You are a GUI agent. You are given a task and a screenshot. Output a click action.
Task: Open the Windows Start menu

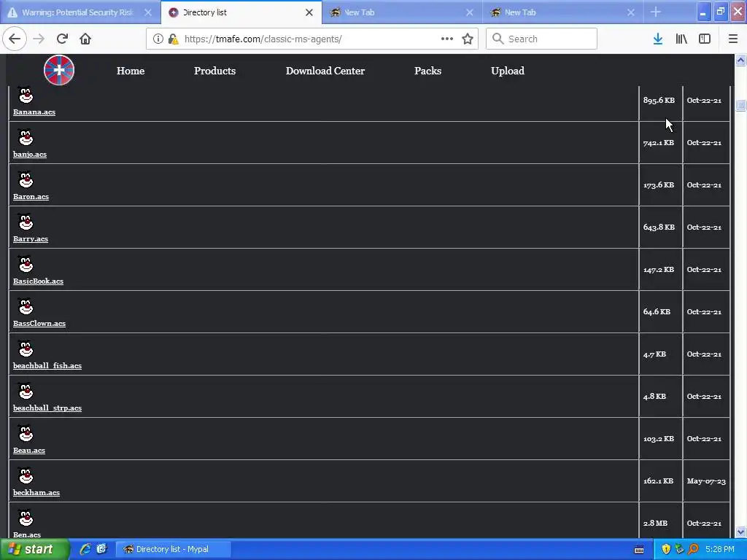34,549
